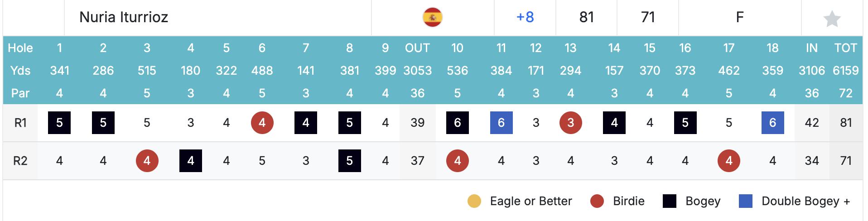Select player name Nuria Iturrioz
868x221 pixels.
(x=124, y=17)
